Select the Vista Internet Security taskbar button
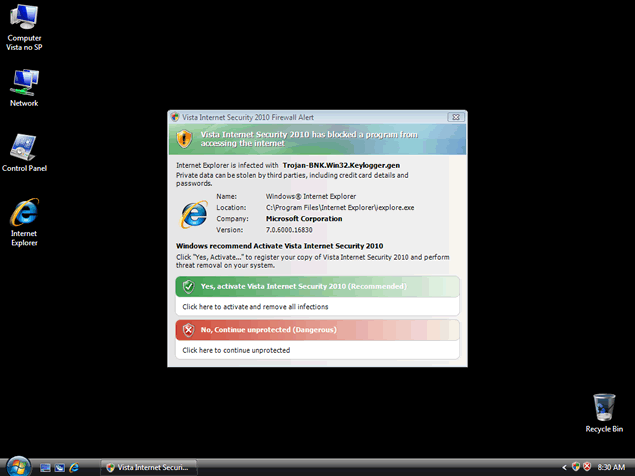Screen dimensions: 635x476 149,467
